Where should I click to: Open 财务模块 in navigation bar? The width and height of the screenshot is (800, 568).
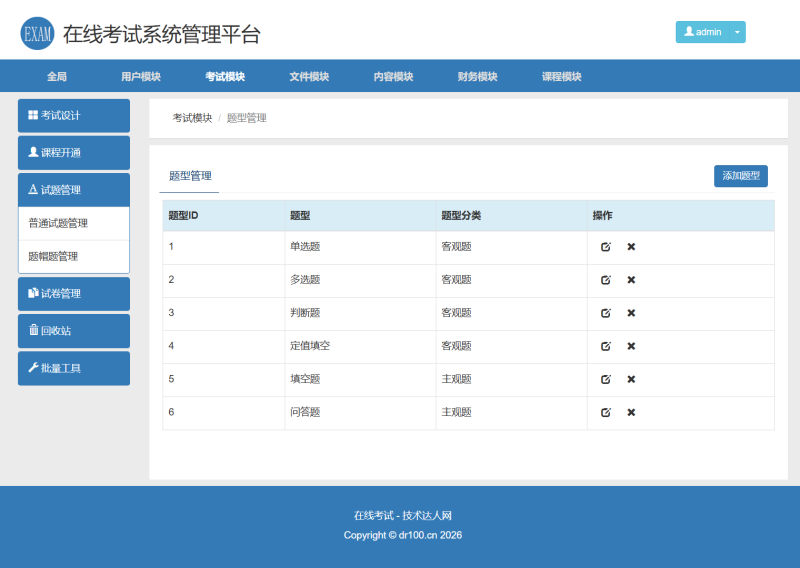coord(478,77)
